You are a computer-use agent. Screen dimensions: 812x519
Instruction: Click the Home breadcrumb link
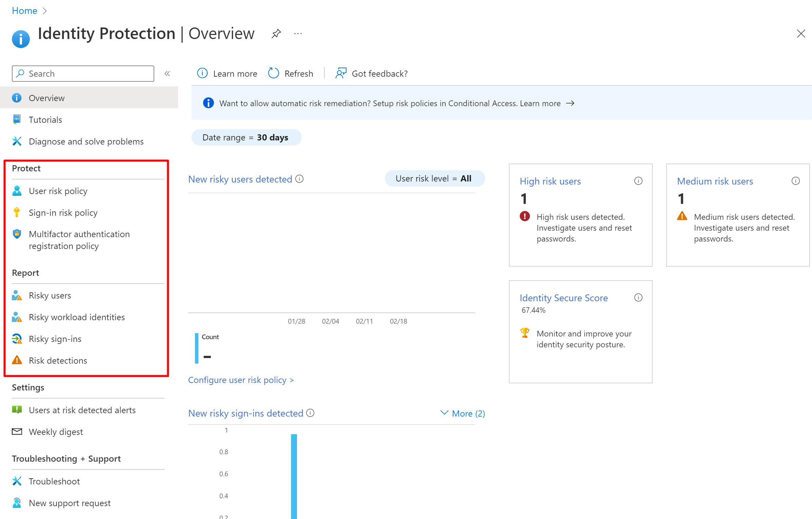(x=24, y=11)
